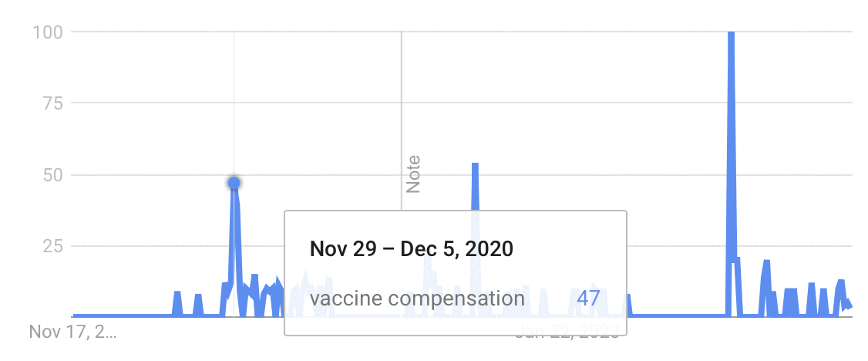The image size is (868, 361).
Task: Click the last small peak near chart's right edge
Action: click(x=840, y=282)
